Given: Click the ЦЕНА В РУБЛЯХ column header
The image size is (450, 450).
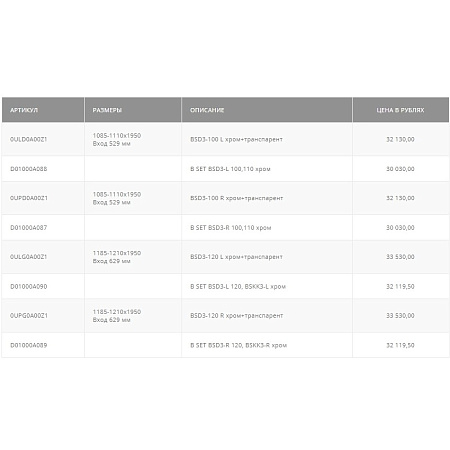Looking at the screenshot, I should coord(400,110).
